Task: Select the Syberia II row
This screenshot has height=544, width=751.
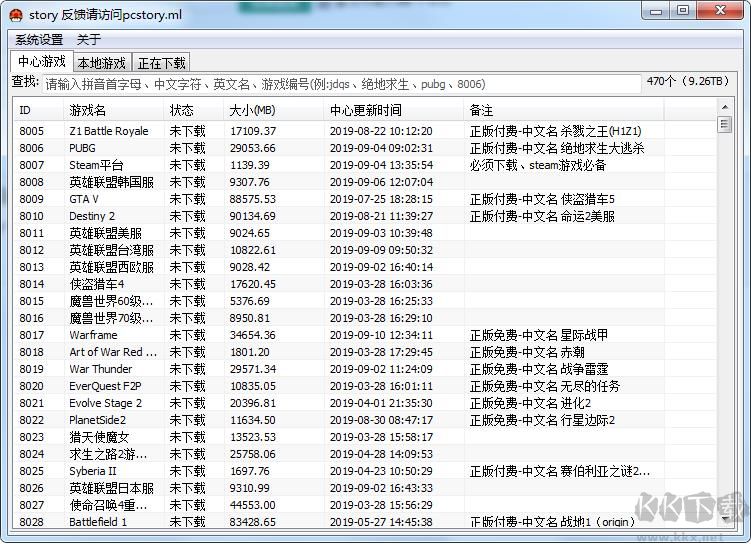Action: pyautogui.click(x=364, y=471)
